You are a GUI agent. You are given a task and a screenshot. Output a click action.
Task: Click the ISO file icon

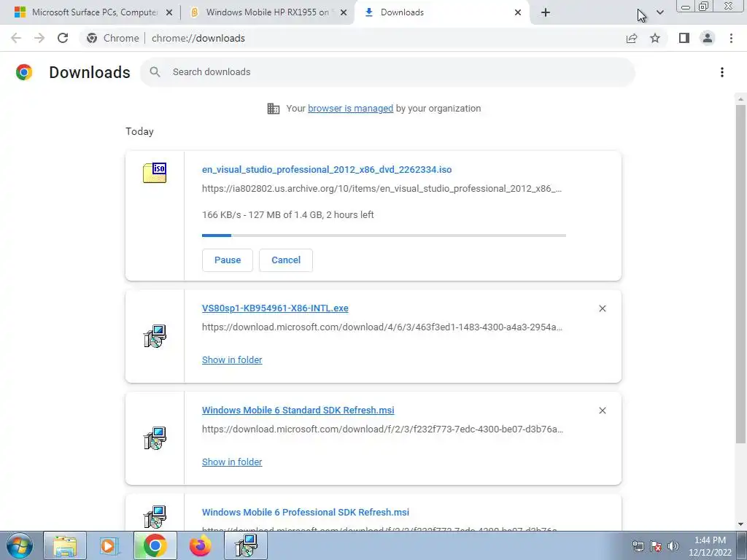click(155, 173)
